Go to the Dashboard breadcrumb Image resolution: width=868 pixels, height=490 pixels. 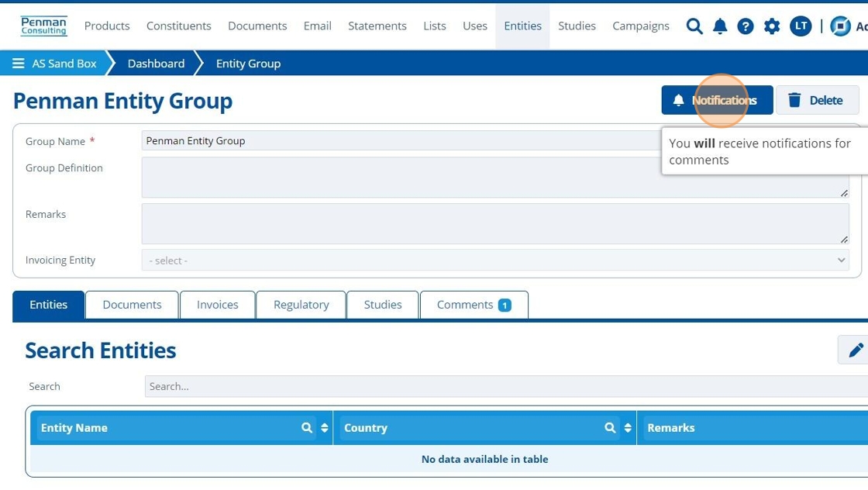pyautogui.click(x=156, y=64)
